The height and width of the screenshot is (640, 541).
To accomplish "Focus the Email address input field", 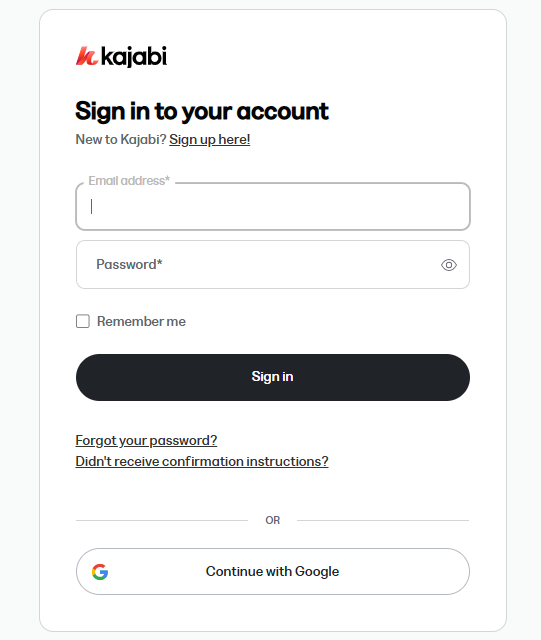I will pos(273,207).
